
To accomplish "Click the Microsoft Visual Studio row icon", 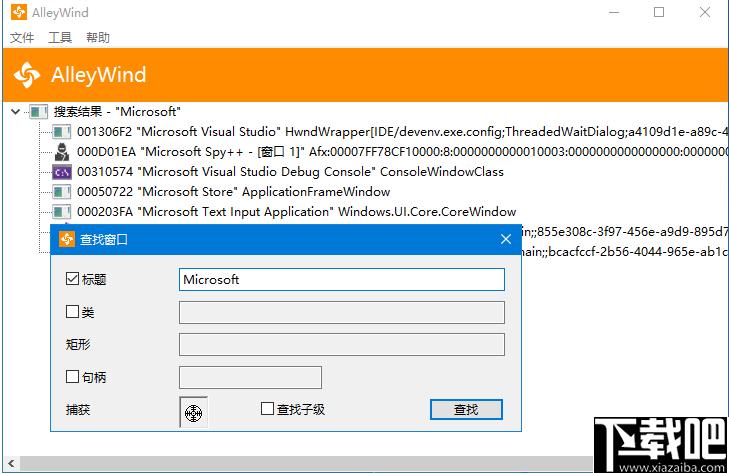I will (61, 132).
